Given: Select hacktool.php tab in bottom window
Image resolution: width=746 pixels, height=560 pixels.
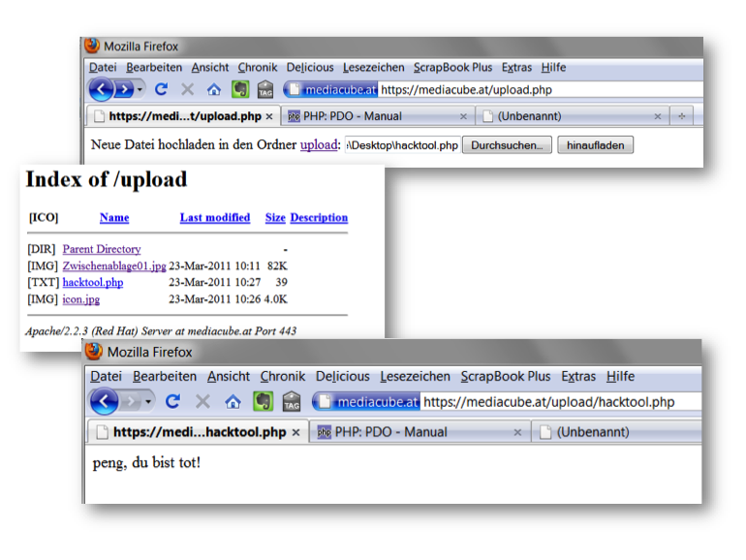Looking at the screenshot, I should point(198,432).
